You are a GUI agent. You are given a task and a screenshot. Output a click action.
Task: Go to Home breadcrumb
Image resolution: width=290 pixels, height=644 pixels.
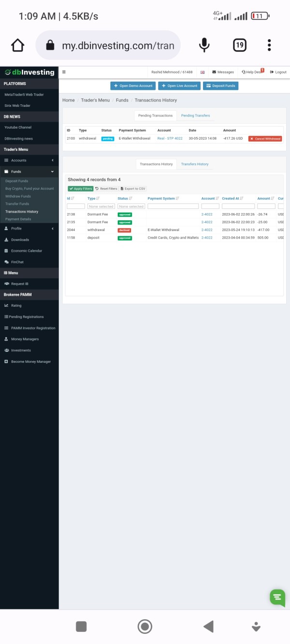point(69,100)
